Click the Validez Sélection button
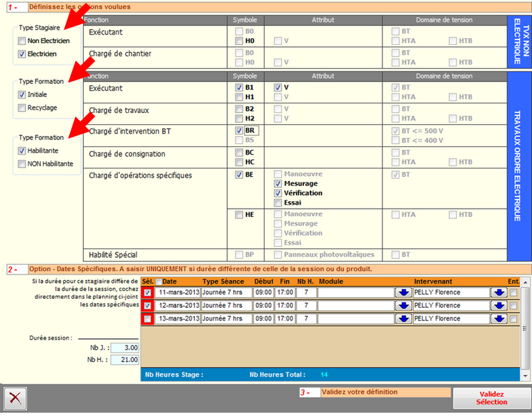 coord(492,398)
